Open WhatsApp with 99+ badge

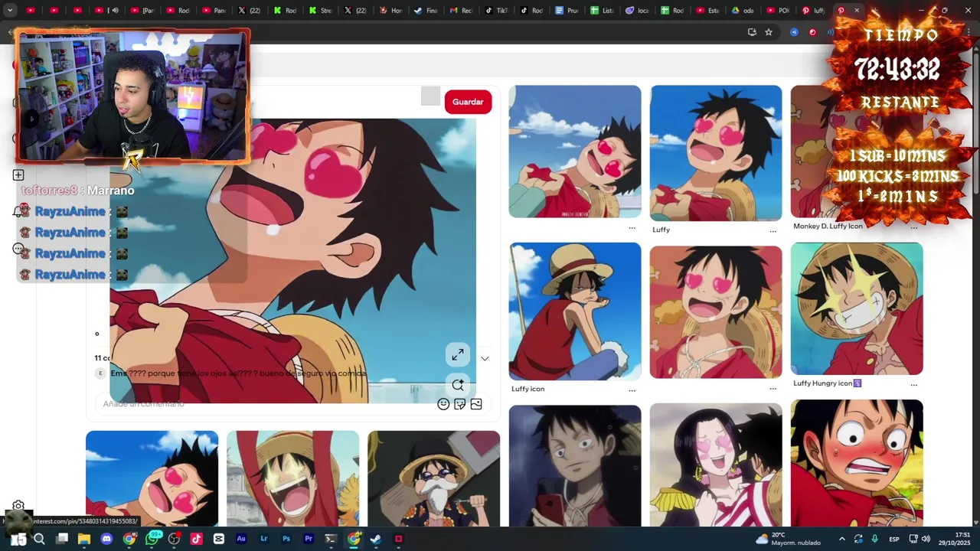tap(152, 539)
